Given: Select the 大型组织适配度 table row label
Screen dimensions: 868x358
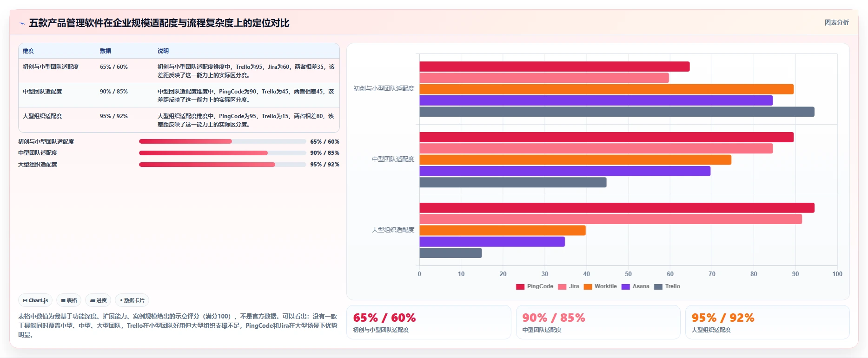Looking at the screenshot, I should coord(42,116).
